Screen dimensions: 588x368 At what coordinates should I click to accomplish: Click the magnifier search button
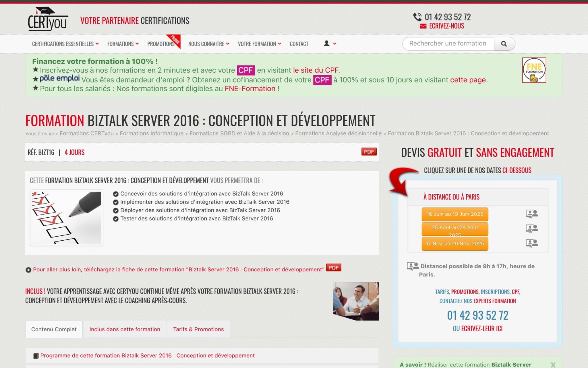coord(504,44)
